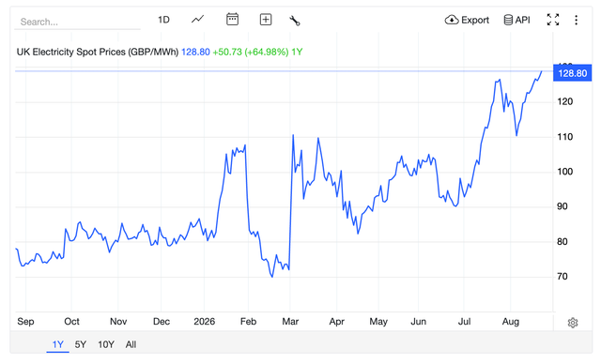Enter fullscreen with the expand icon
The height and width of the screenshot is (364, 601).
[553, 20]
